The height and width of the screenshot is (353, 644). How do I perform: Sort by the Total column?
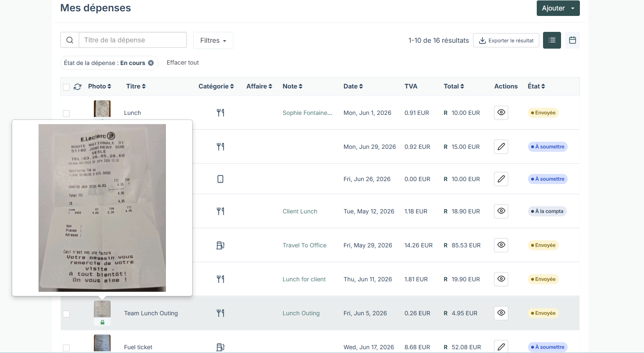tap(454, 86)
